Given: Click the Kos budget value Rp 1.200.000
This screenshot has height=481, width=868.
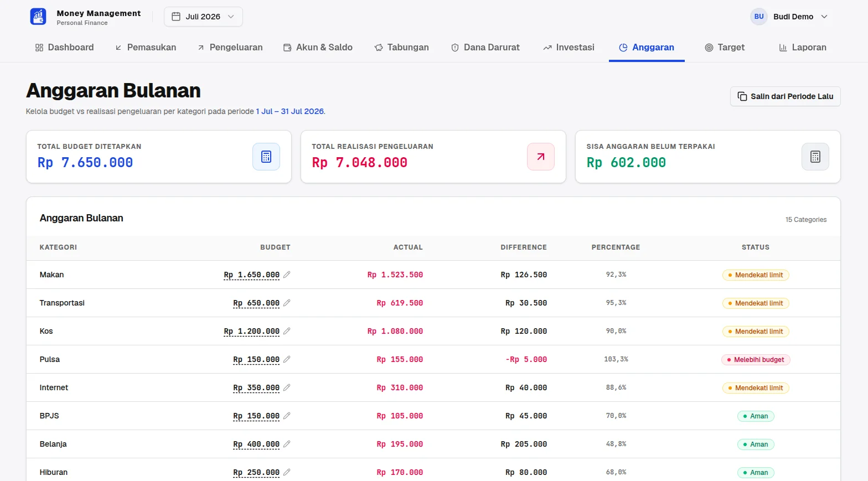Looking at the screenshot, I should click(x=251, y=332).
